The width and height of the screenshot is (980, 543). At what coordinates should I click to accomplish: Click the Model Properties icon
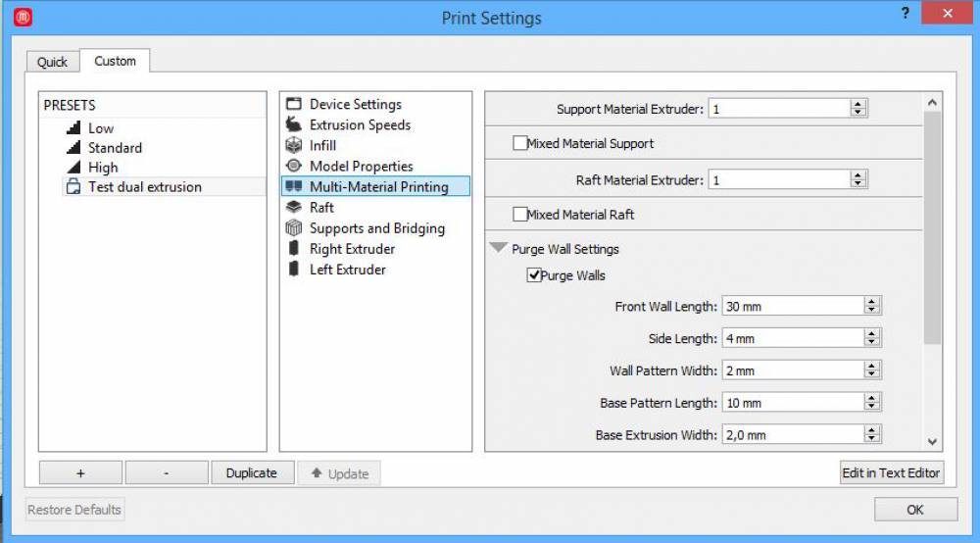(292, 166)
